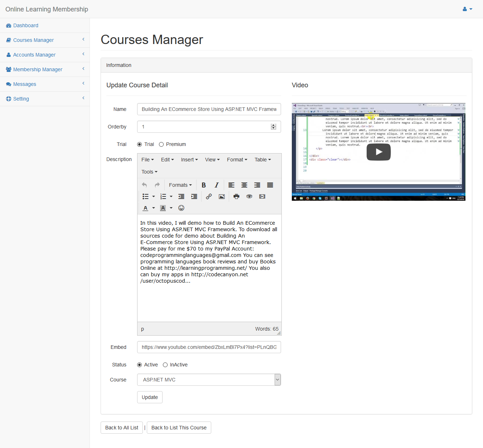Select the Premium radio option
The image size is (483, 448).
[161, 145]
